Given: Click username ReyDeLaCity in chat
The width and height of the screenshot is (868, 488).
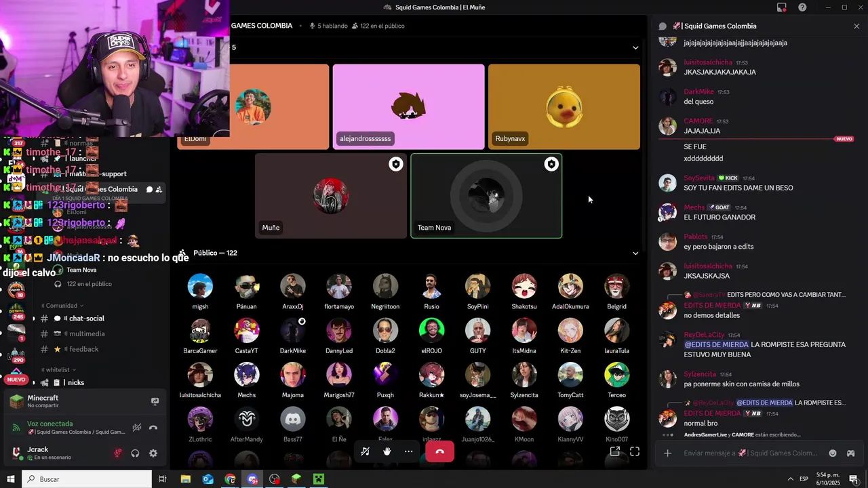Looking at the screenshot, I should [704, 335].
